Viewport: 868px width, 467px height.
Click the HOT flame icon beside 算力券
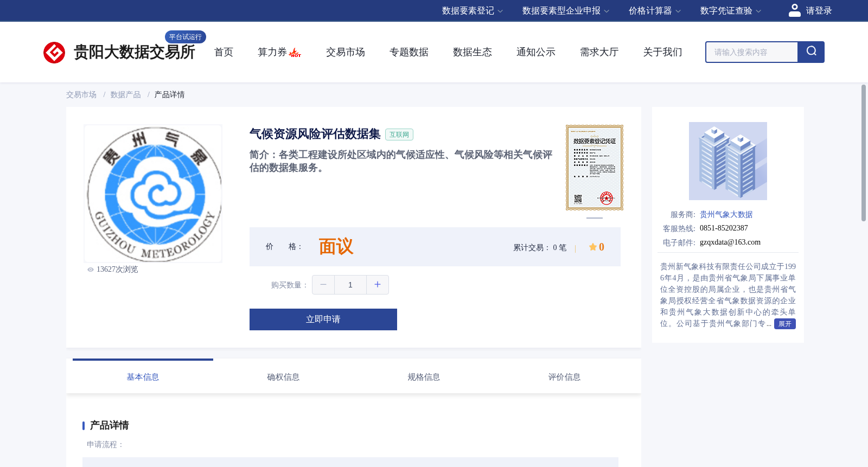(x=295, y=53)
